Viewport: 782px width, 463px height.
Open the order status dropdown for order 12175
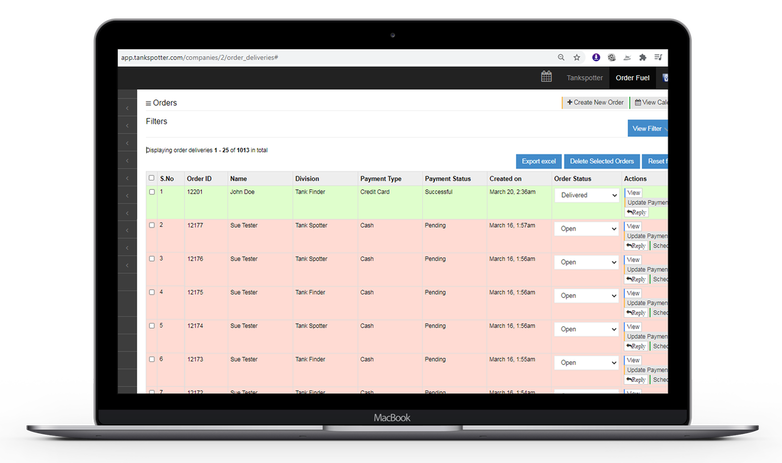[x=586, y=295]
